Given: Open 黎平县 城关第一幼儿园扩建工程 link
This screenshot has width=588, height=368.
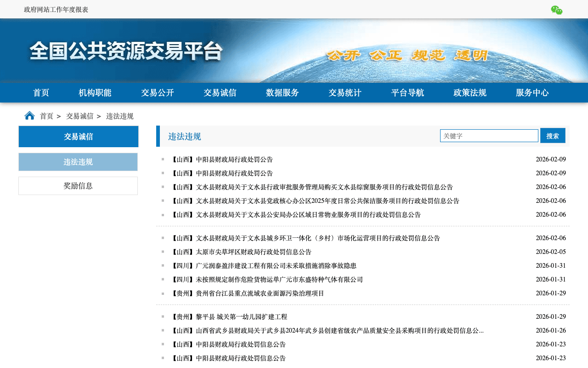Looking at the screenshot, I should click(229, 317).
